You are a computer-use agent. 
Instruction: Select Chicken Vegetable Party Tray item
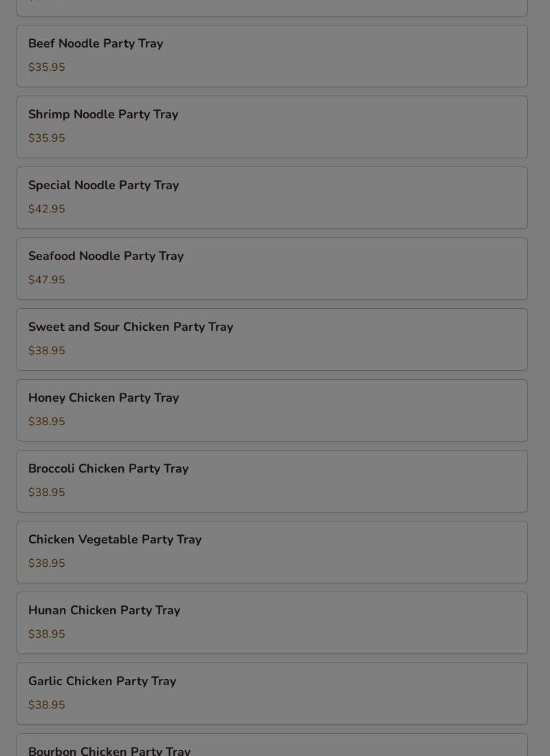[x=272, y=552]
